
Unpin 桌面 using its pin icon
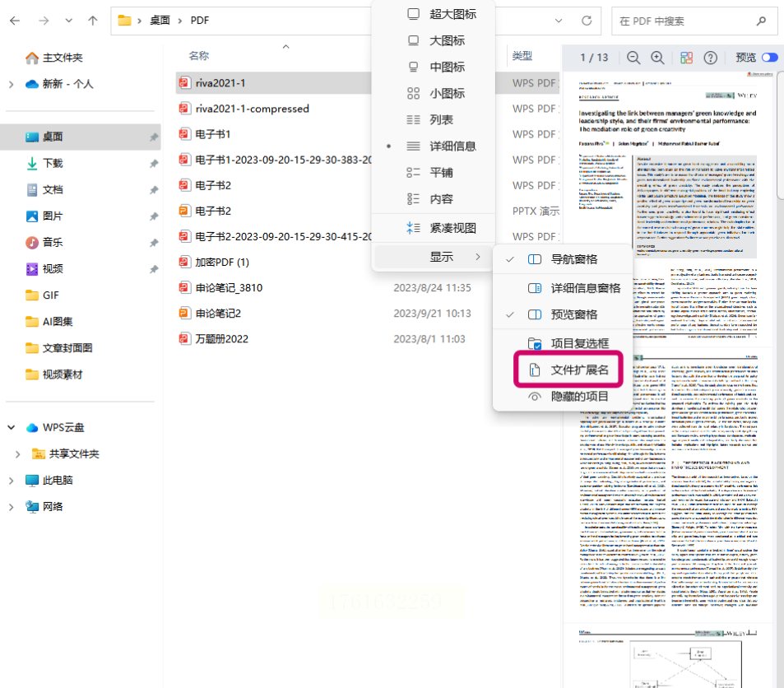[x=154, y=137]
